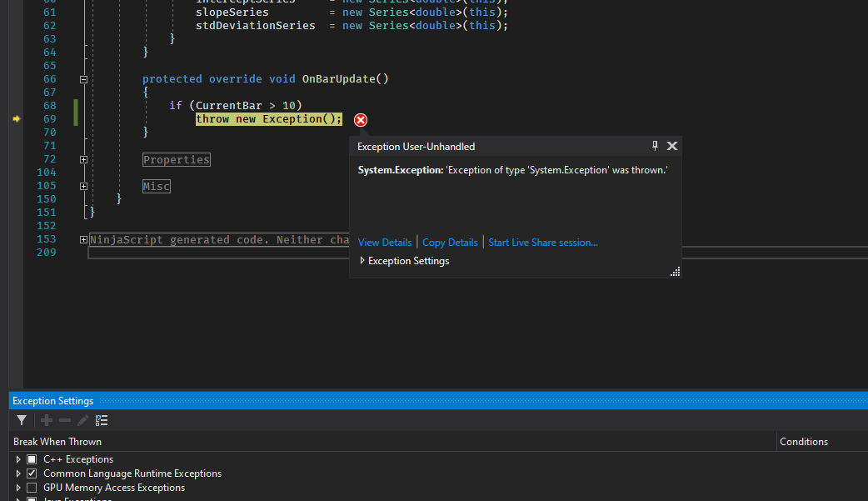The width and height of the screenshot is (868, 501).
Task: Click the restore default list icon
Action: [x=102, y=420]
